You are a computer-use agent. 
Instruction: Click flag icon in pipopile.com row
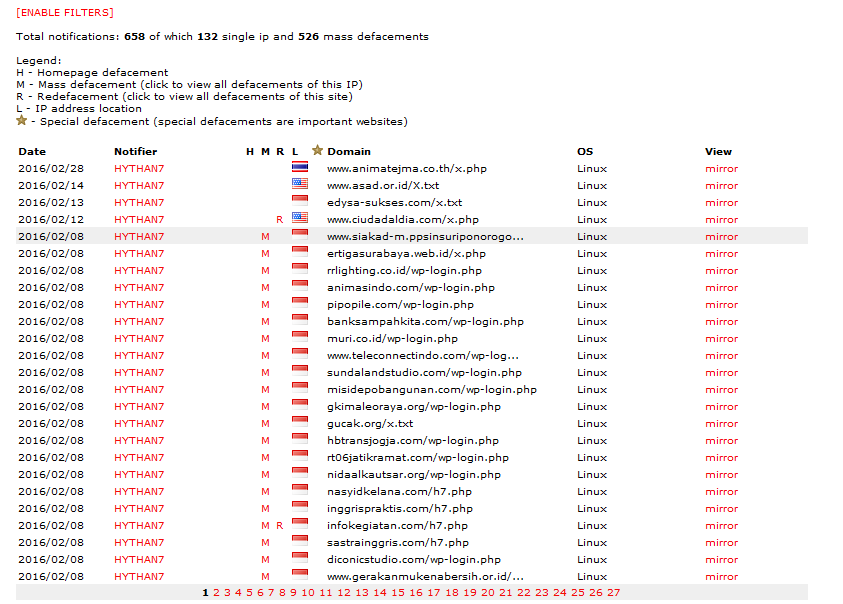click(x=299, y=303)
